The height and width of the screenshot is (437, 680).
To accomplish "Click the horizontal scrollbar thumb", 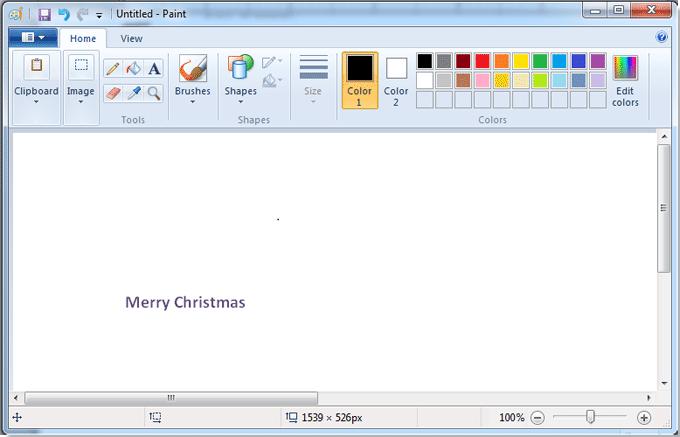I will [x=171, y=398].
